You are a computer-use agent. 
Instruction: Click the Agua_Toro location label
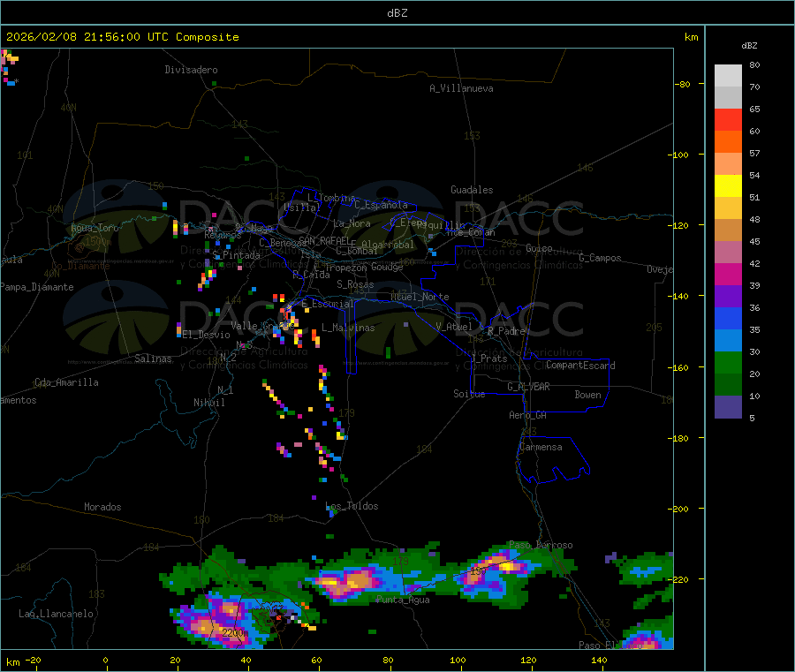click(95, 228)
